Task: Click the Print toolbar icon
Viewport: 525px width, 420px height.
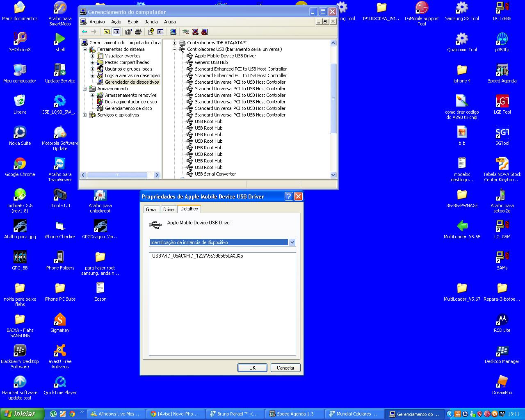Action: (x=138, y=32)
